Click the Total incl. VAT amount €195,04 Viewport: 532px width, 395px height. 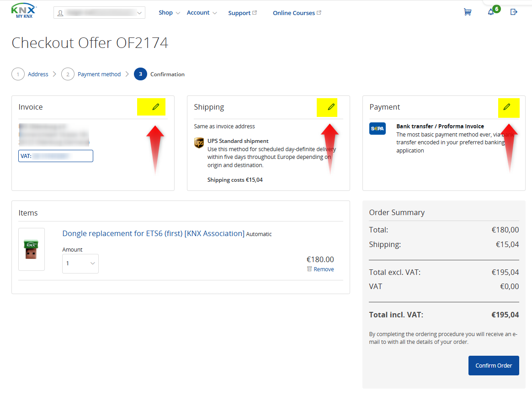tap(505, 315)
